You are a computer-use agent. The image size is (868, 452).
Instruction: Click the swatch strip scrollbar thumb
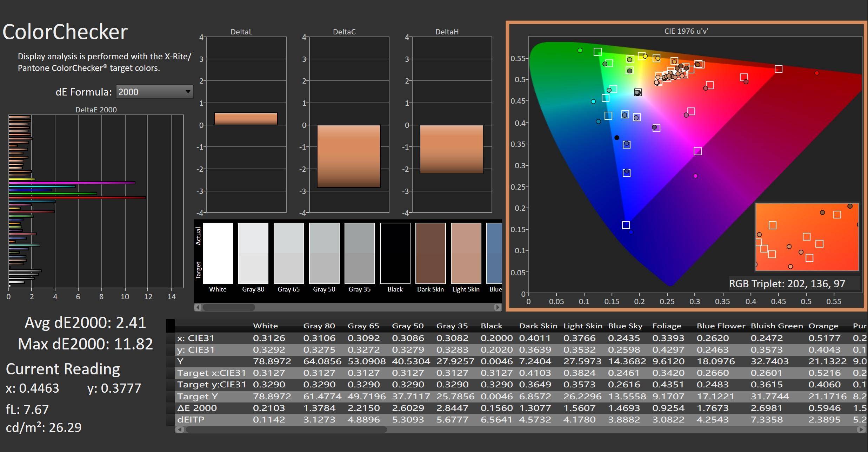point(228,307)
